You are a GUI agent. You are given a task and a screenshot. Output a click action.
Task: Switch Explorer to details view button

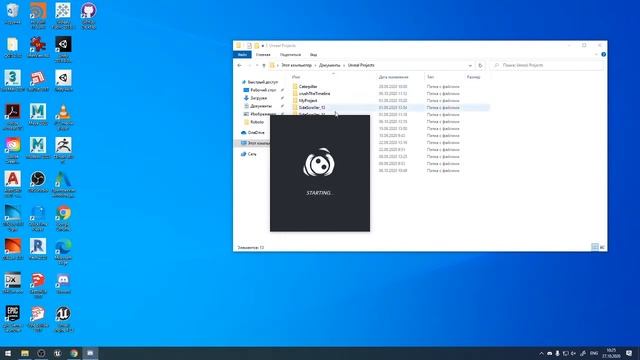click(595, 247)
